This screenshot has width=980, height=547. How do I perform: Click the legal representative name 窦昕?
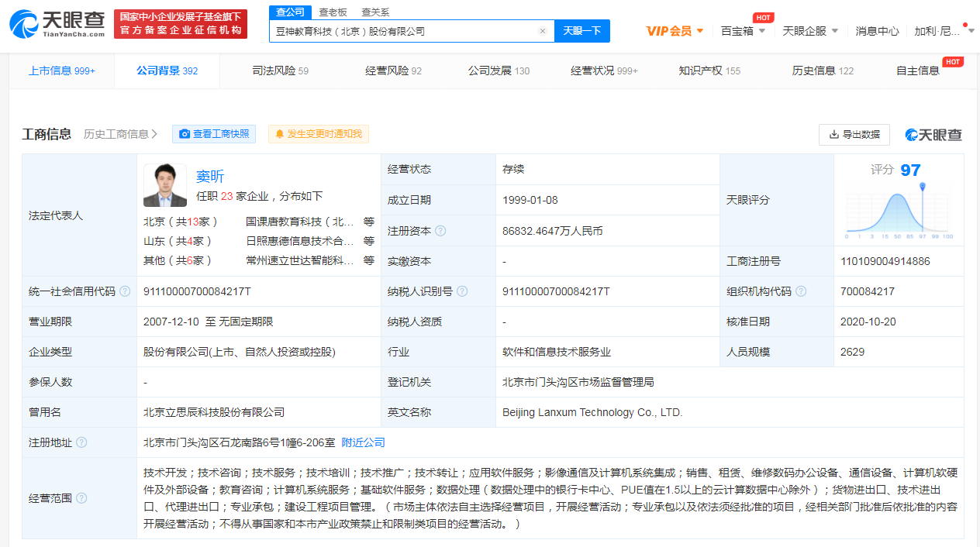point(210,176)
